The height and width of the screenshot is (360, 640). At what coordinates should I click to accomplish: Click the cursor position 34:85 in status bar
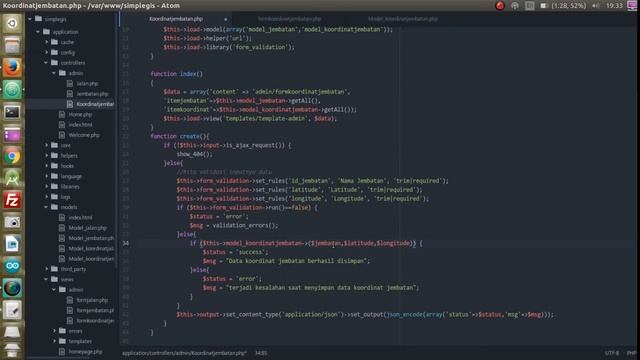pyautogui.click(x=261, y=353)
